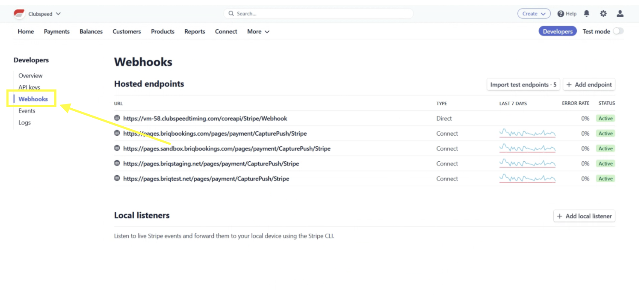644x297 pixels.
Task: Click Connect type for briqtest.net row
Action: [447, 179]
